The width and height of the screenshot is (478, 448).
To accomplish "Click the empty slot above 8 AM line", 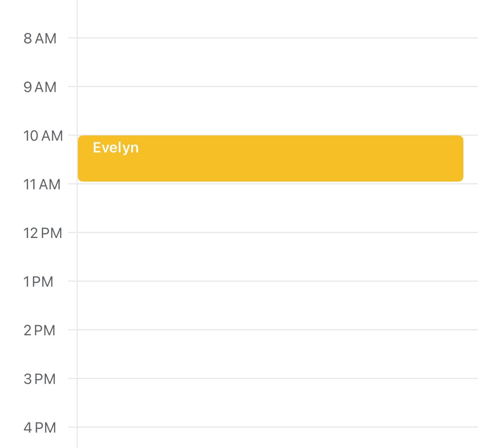I will [x=277, y=18].
